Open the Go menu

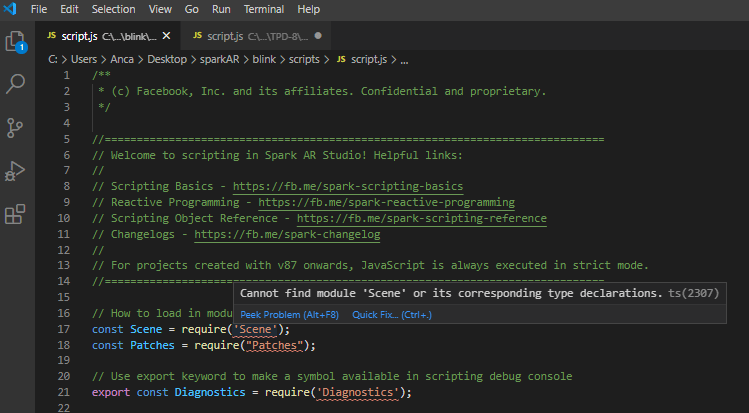(x=192, y=9)
